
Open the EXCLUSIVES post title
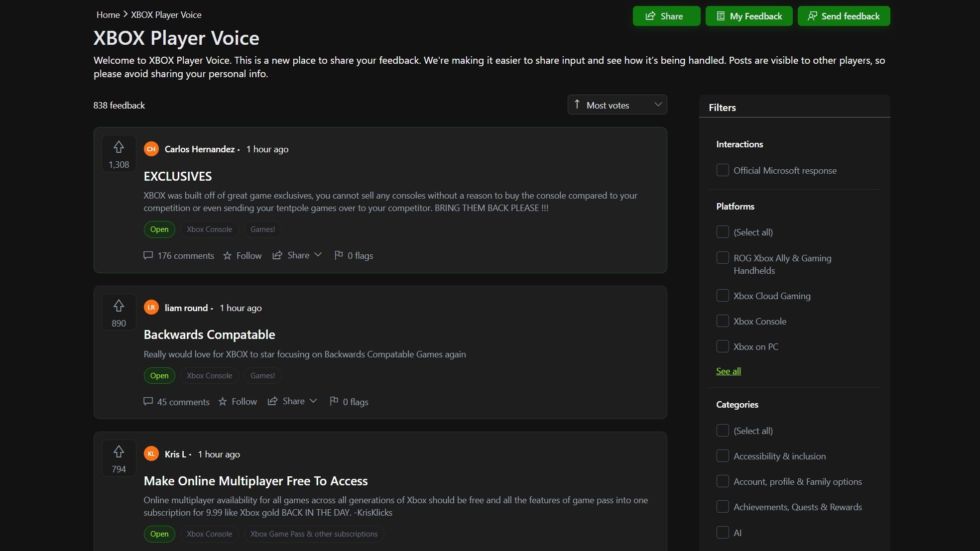click(178, 176)
